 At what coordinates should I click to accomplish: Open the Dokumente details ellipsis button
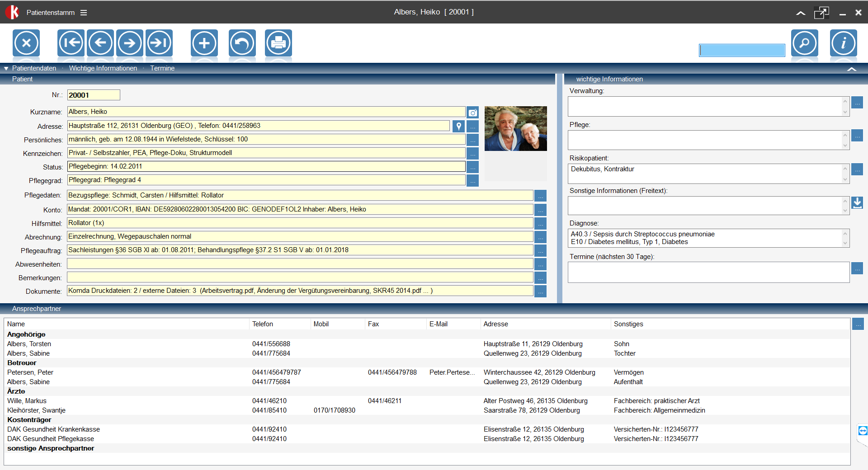click(541, 291)
